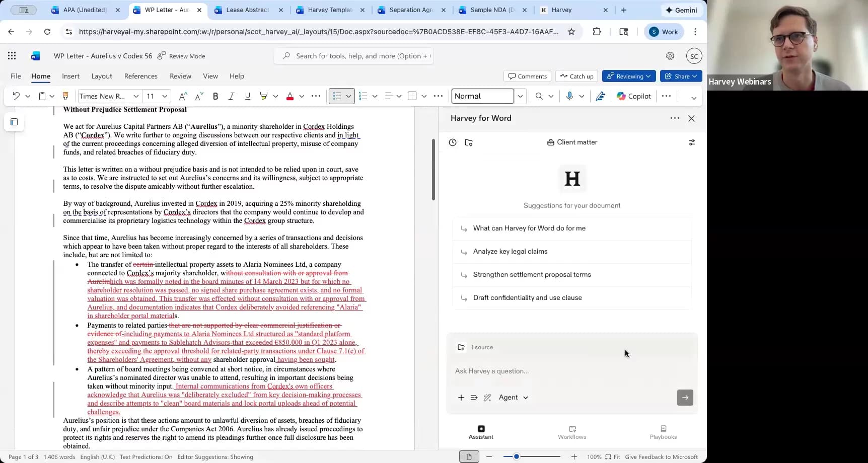868x463 pixels.
Task: Open the Sample NDA browser tab
Action: tap(492, 10)
